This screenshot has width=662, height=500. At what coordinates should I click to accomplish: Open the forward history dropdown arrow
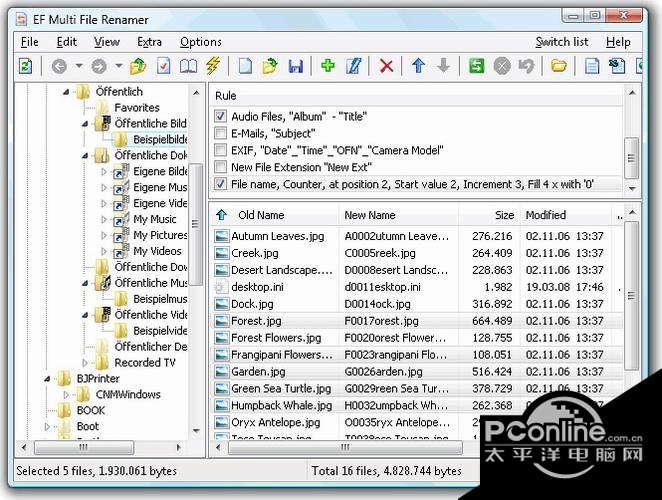[x=119, y=66]
